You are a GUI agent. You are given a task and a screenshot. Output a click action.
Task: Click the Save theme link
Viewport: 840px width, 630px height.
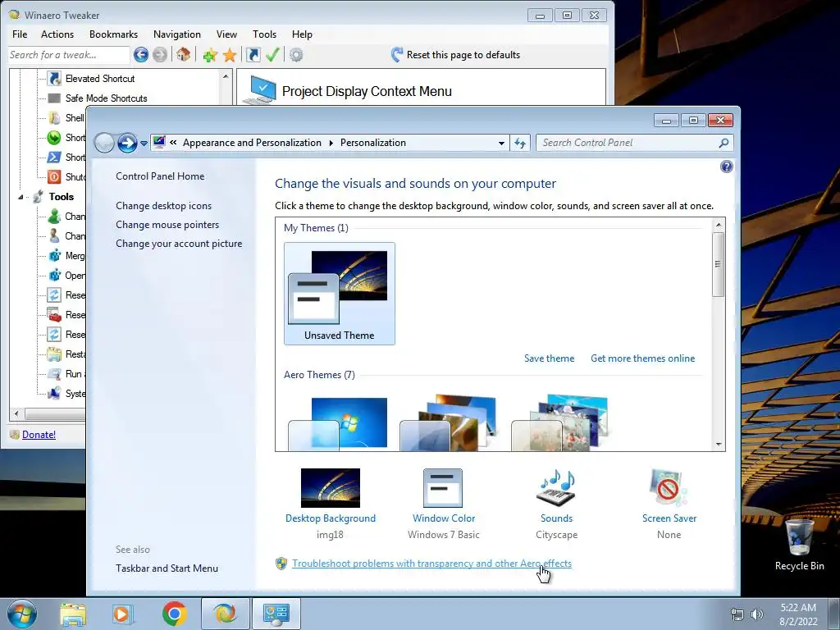pyautogui.click(x=549, y=358)
